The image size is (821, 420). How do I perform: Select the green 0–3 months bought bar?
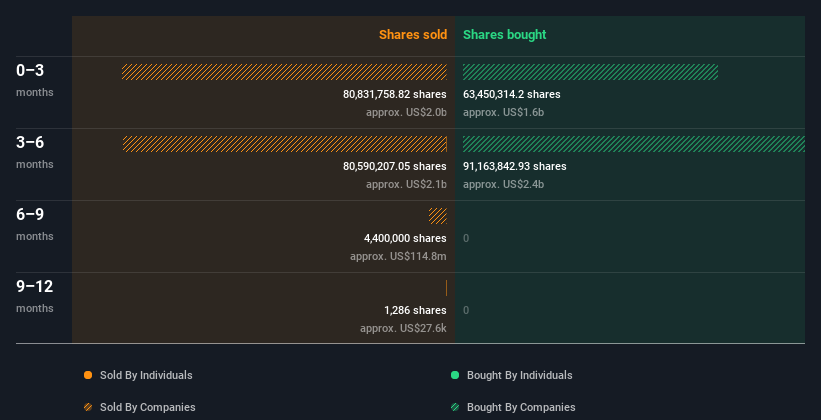pyautogui.click(x=590, y=72)
